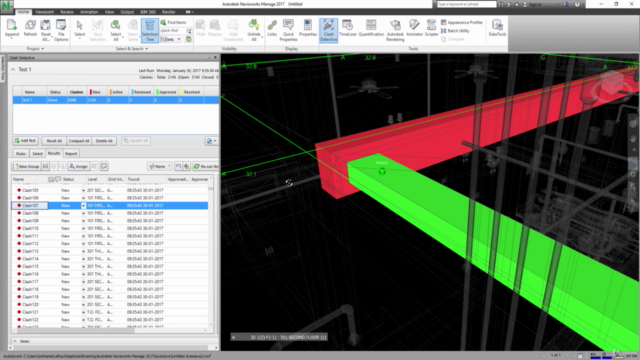The width and height of the screenshot is (640, 360).
Task: Open the import/export clash tests dropdown
Action: click(211, 141)
